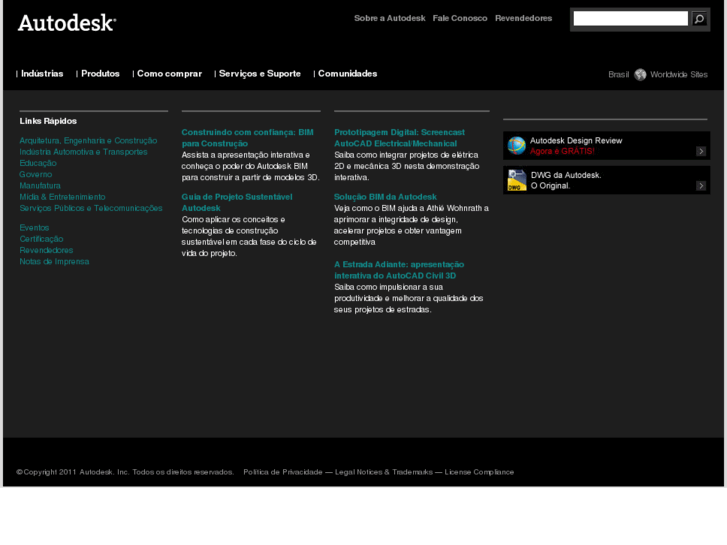Open Prototipagem Digital: Screencast article
The width and height of the screenshot is (727, 545).
(399, 138)
